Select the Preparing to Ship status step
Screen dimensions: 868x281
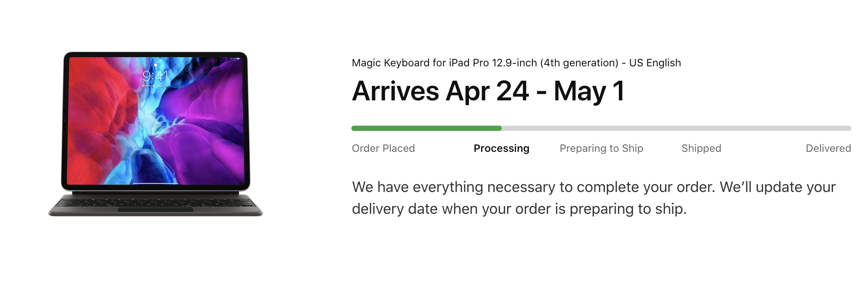(601, 148)
